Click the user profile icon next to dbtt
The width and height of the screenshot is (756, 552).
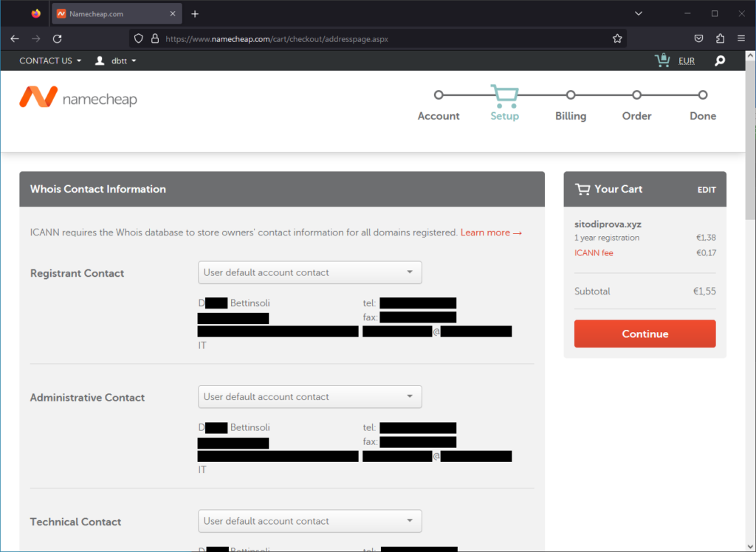tap(100, 61)
